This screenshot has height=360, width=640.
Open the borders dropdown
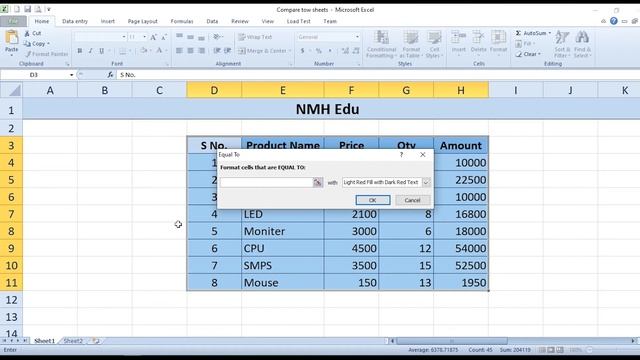click(x=130, y=51)
